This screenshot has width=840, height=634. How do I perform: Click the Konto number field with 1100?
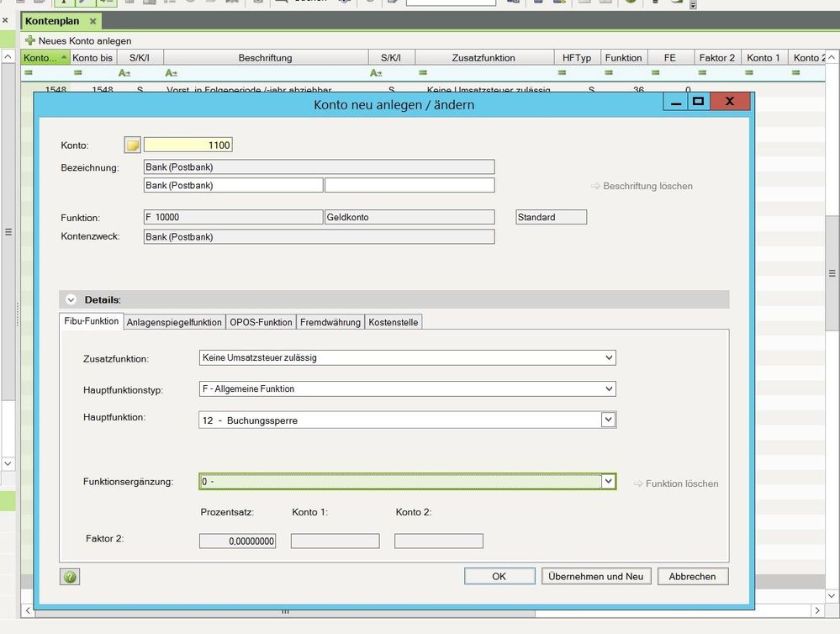pos(188,145)
